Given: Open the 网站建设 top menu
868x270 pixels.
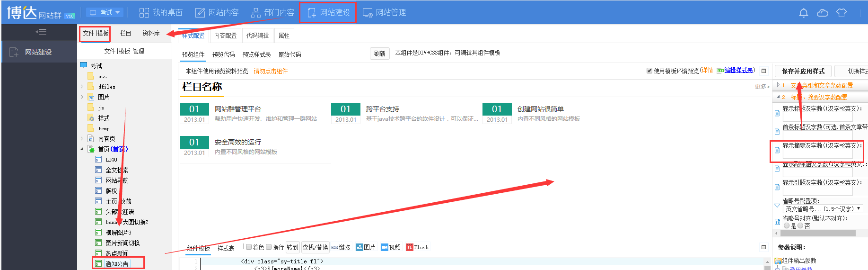Looking at the screenshot, I should pyautogui.click(x=329, y=13).
